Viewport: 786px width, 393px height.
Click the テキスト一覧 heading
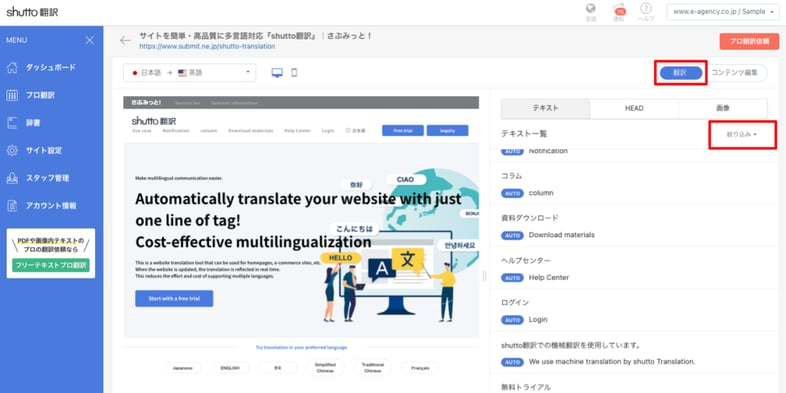(x=524, y=134)
